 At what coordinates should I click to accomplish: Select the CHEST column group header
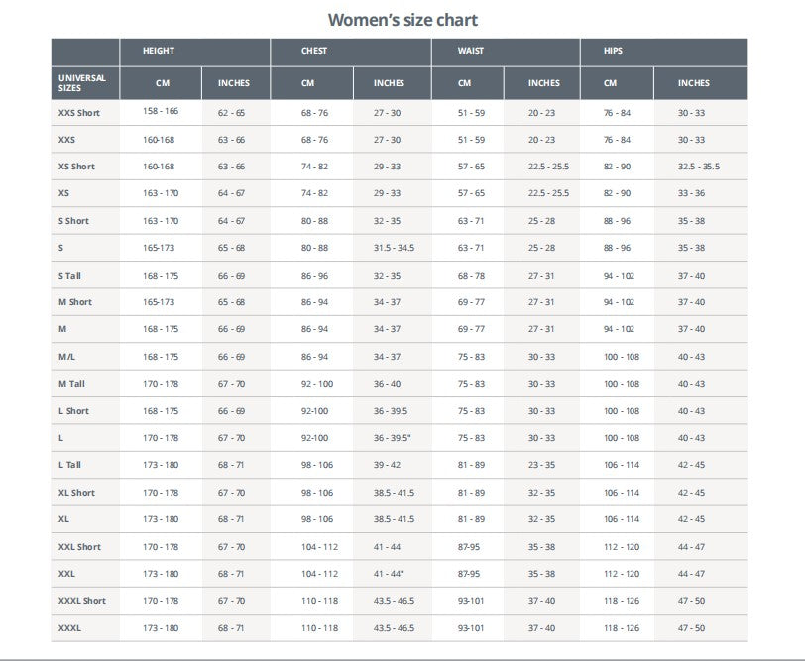point(314,51)
